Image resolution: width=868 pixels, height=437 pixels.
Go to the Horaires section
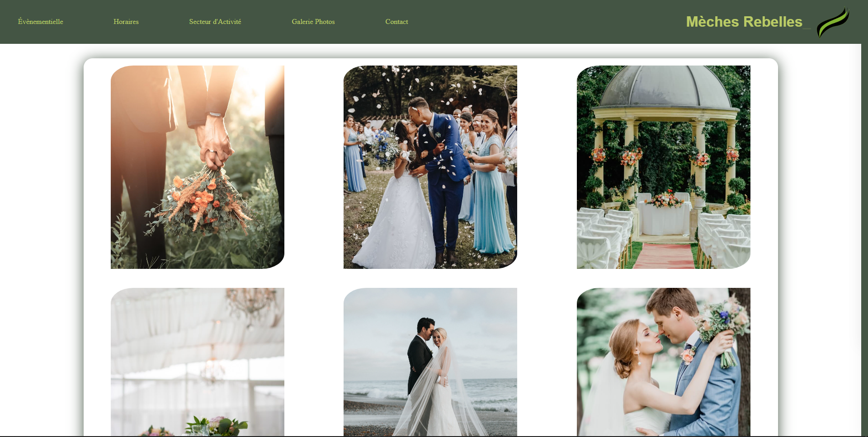coord(126,22)
